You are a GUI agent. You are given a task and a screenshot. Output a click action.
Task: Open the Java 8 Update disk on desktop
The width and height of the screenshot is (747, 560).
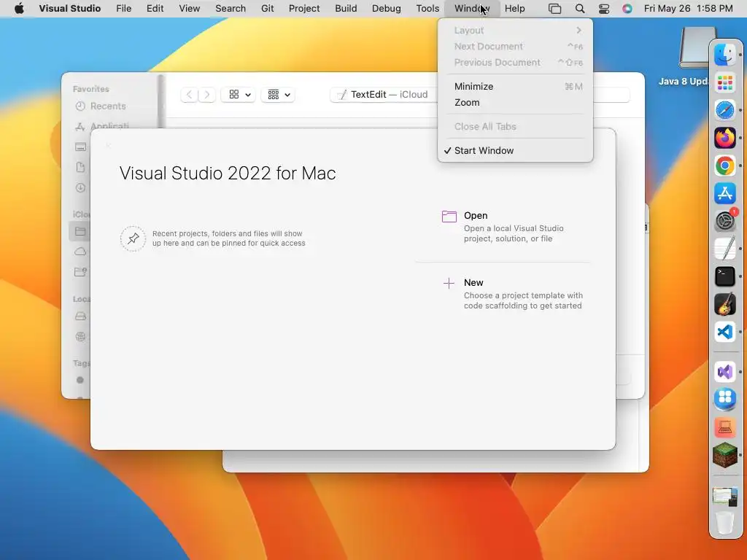(697, 49)
